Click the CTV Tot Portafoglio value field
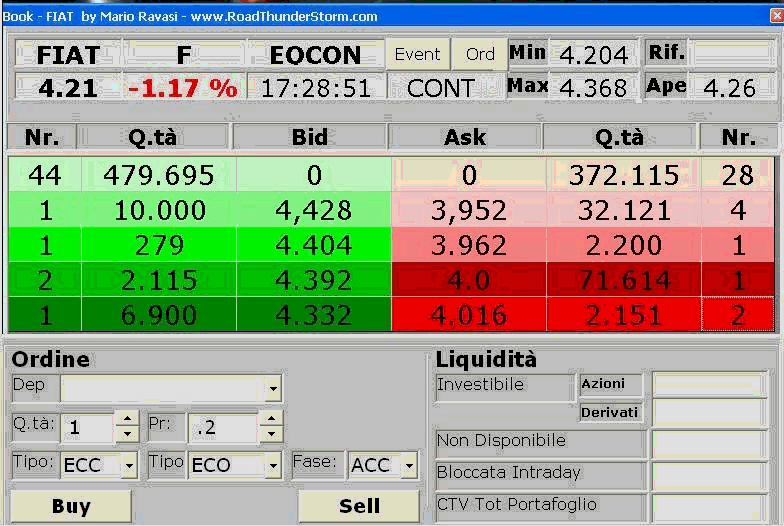 tap(709, 507)
